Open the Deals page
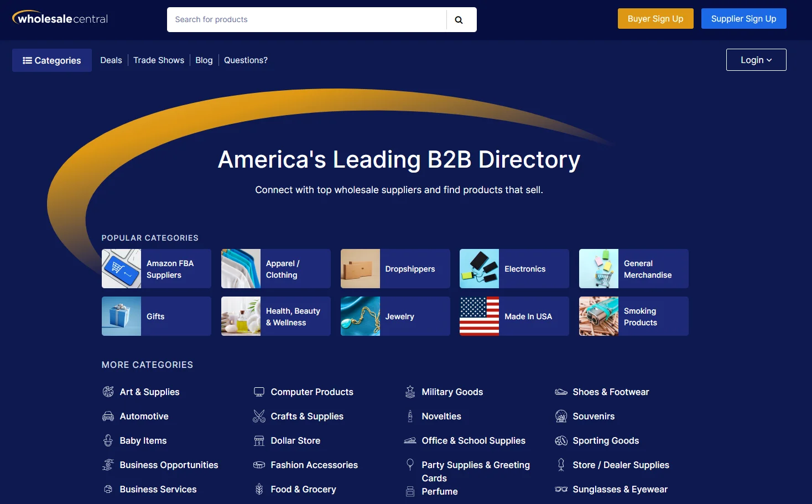 [x=111, y=60]
